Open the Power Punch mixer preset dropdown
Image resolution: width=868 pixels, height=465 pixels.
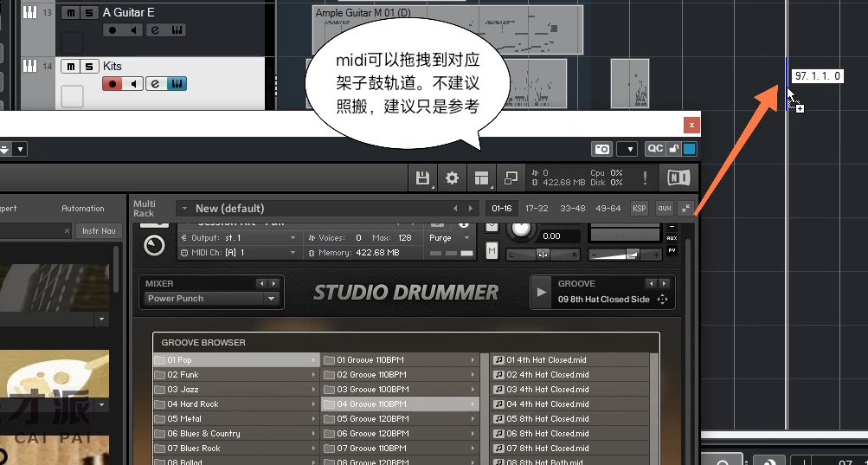[211, 298]
